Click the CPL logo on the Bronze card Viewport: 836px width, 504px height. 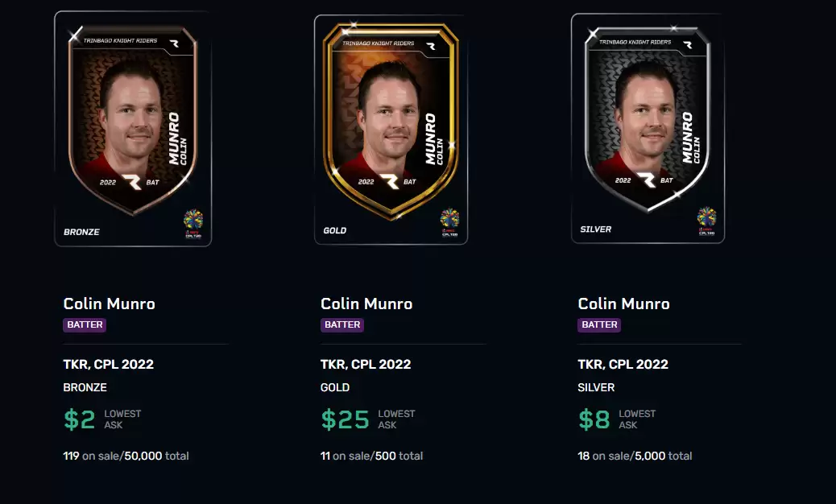coord(193,224)
